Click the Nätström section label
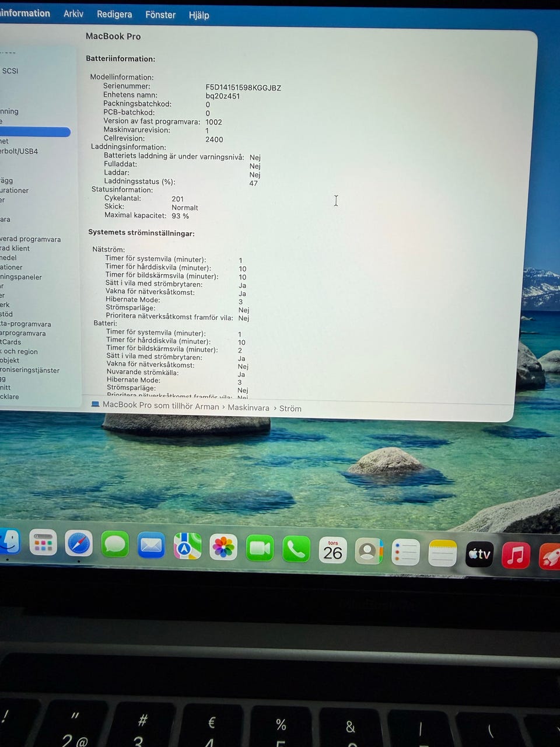This screenshot has width=560, height=747. coord(108,249)
